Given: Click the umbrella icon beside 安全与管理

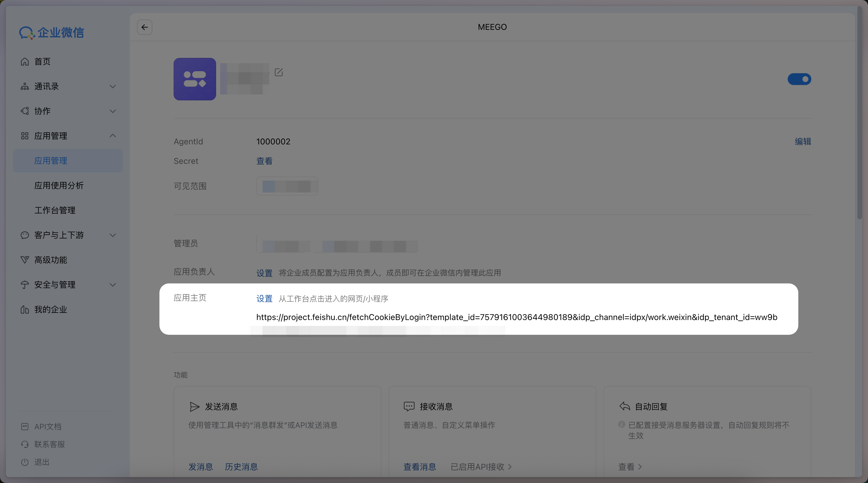Looking at the screenshot, I should [25, 285].
